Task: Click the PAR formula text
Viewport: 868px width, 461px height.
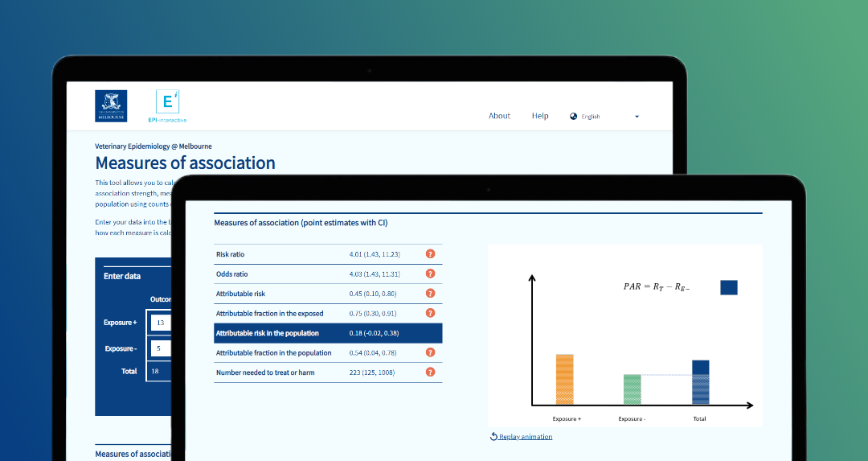Action: (x=657, y=287)
